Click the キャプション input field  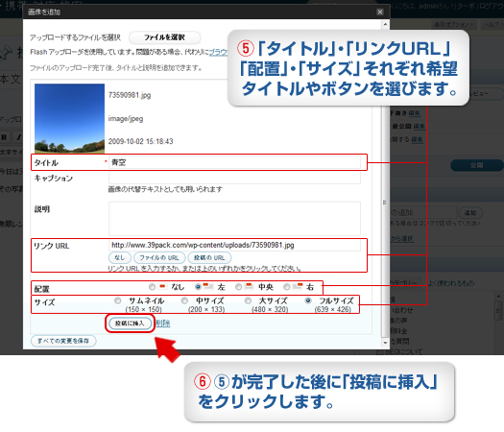234,178
